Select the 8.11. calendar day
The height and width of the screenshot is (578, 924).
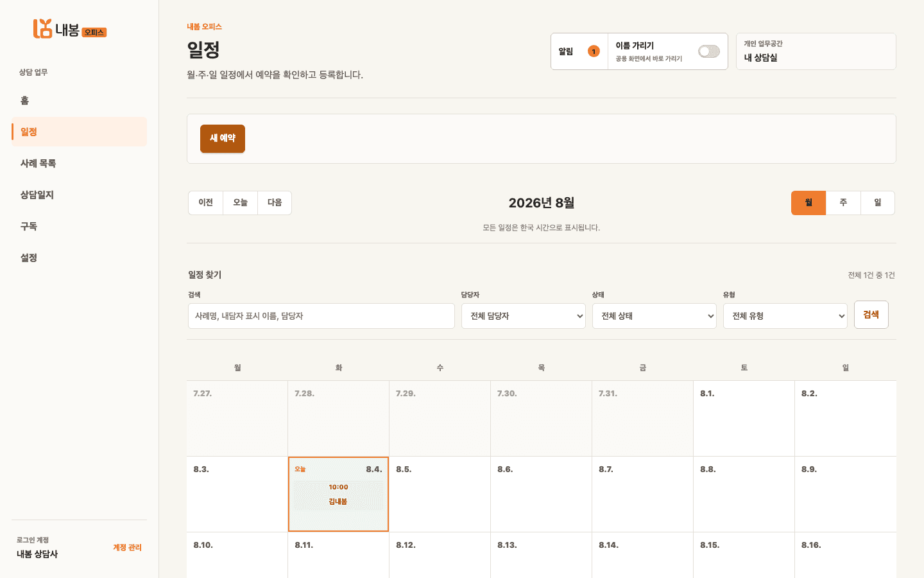point(338,556)
